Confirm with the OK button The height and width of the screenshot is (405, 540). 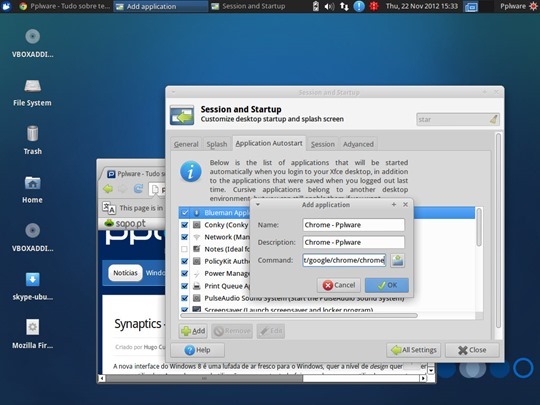(x=387, y=285)
